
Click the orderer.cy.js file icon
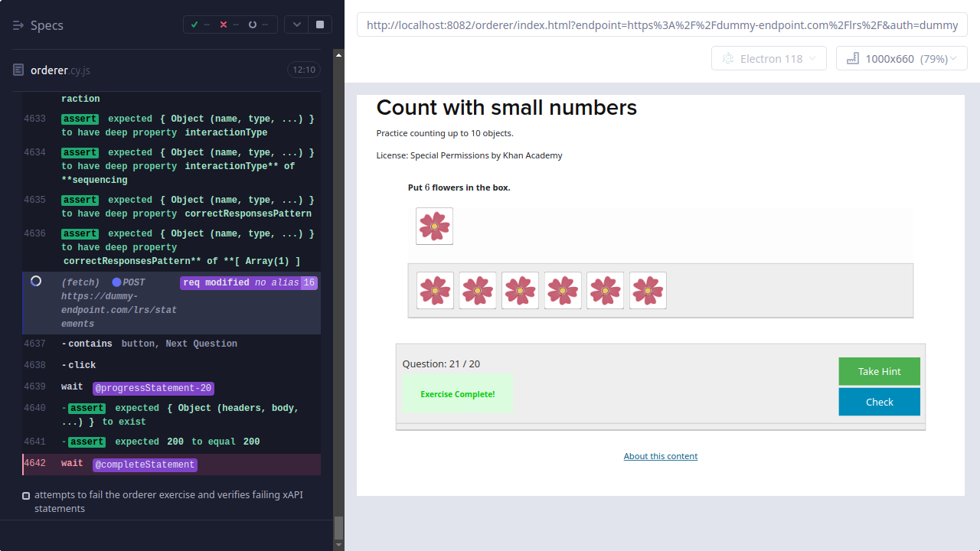(19, 70)
